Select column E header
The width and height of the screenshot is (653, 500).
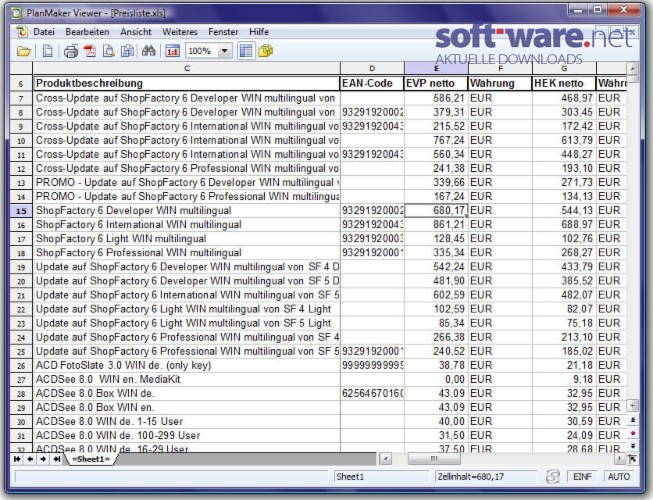coord(436,68)
